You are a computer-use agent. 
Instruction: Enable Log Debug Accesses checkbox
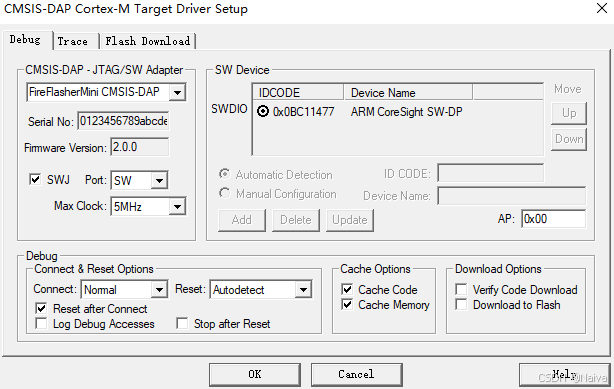pyautogui.click(x=41, y=324)
